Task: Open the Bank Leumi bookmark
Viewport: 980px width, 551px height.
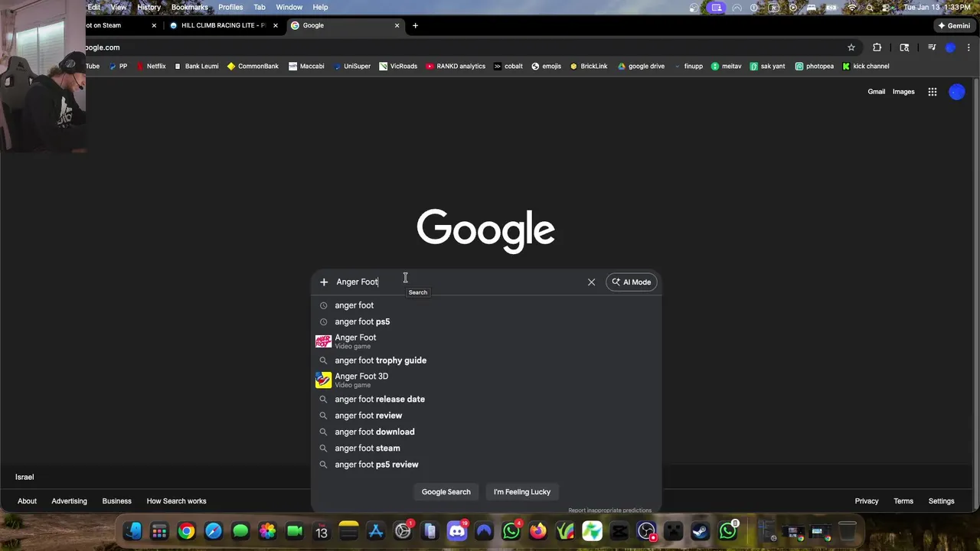Action: pos(196,67)
